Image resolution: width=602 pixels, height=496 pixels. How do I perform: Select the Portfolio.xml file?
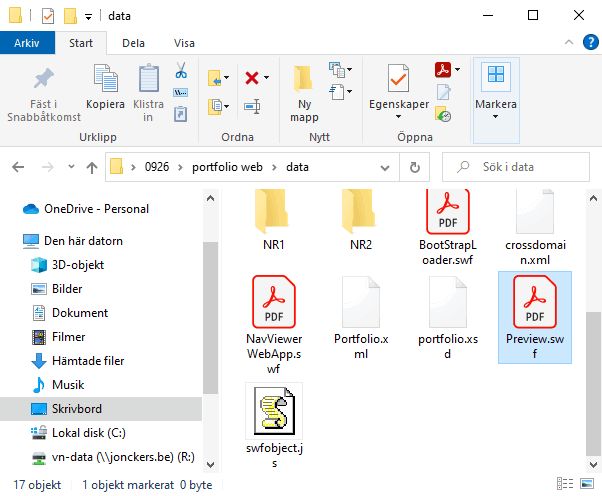[361, 318]
